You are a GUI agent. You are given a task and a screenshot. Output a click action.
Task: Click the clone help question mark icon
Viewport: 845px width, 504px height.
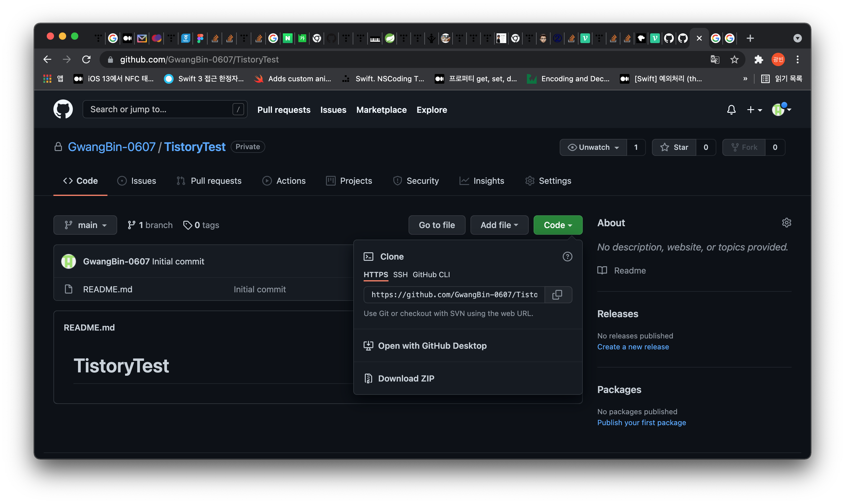567,257
